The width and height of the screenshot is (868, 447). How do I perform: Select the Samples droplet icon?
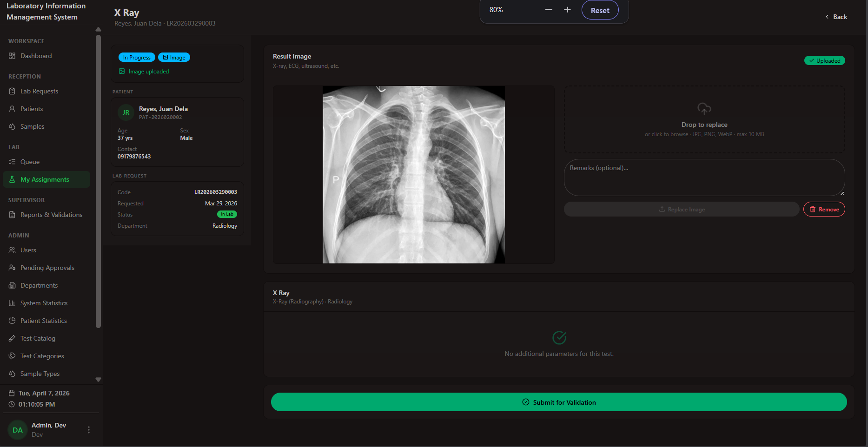point(12,126)
